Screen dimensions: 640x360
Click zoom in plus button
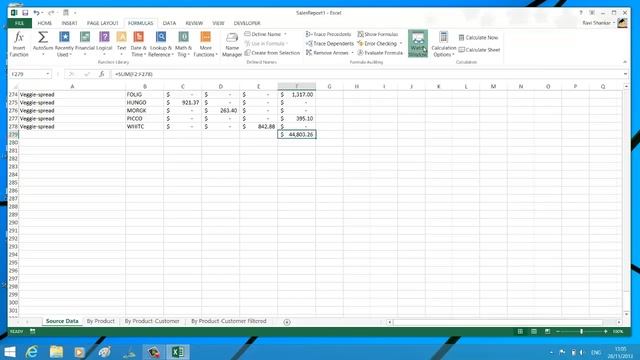pos(606,331)
